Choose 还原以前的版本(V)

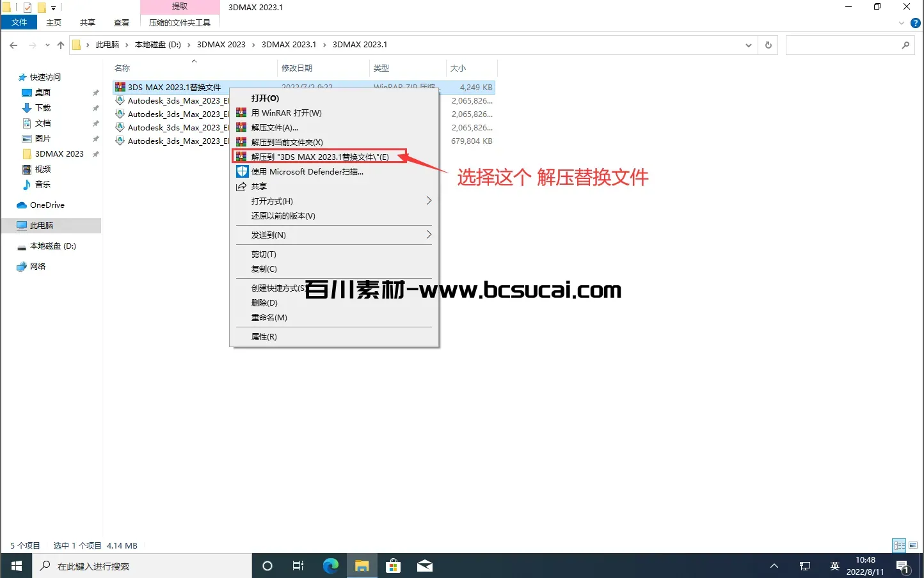pyautogui.click(x=334, y=216)
